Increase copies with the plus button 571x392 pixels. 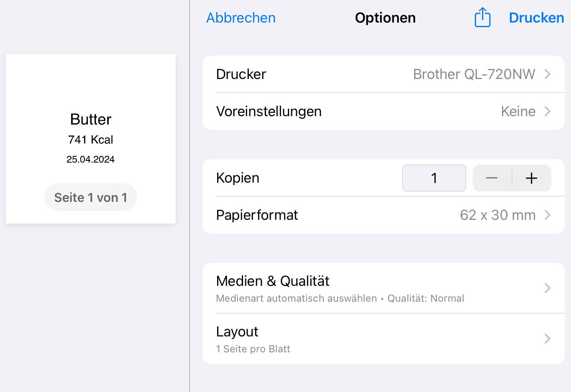click(531, 178)
